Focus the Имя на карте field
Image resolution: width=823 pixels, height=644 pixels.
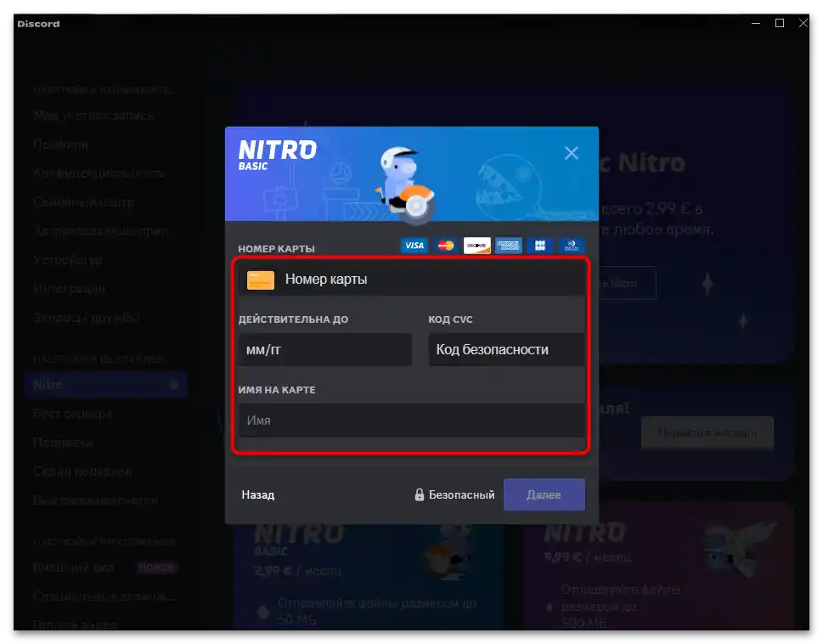[412, 421]
